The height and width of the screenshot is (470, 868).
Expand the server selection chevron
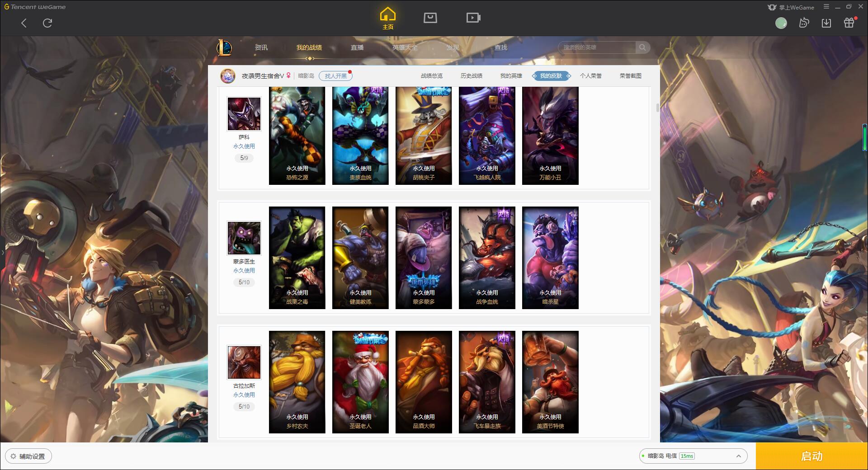tap(738, 456)
